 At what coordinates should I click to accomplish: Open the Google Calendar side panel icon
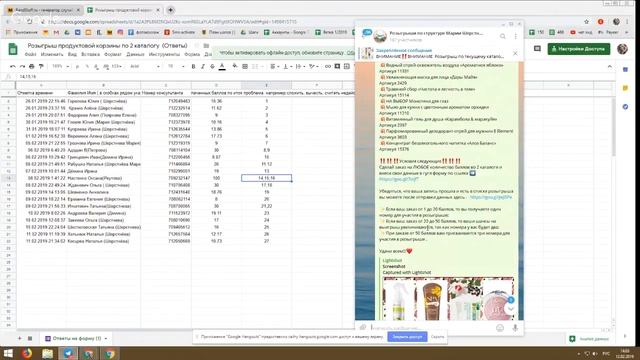pos(625,70)
